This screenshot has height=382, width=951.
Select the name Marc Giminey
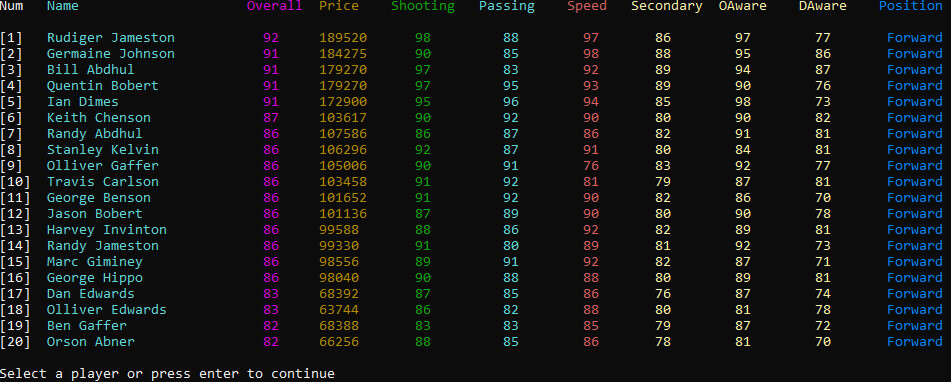(x=95, y=261)
